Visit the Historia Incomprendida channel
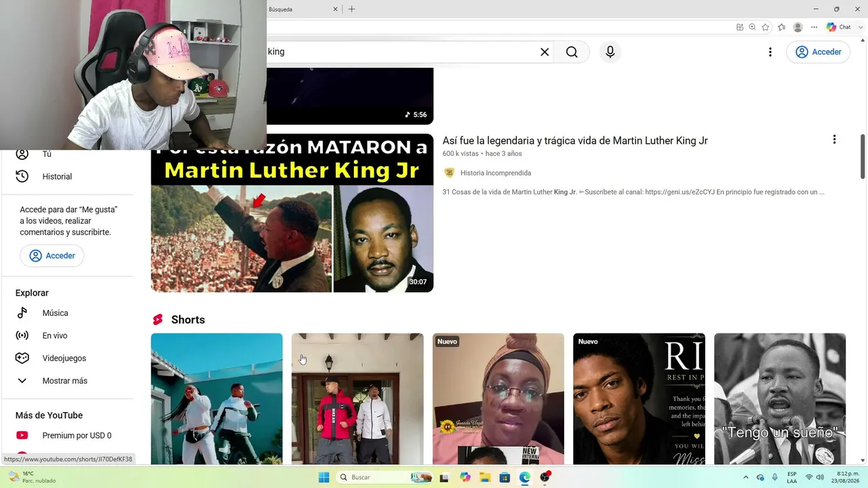Image resolution: width=868 pixels, height=488 pixels. [x=496, y=173]
